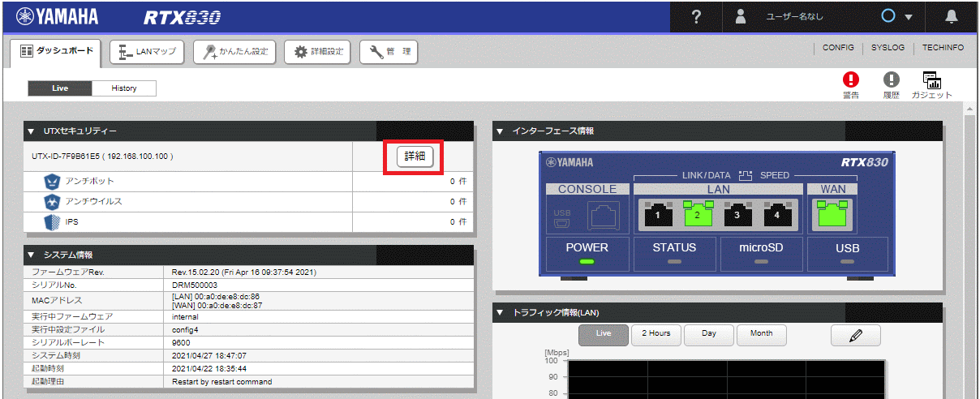
Task: Click the pencil edit button on traffic graph
Action: point(855,334)
